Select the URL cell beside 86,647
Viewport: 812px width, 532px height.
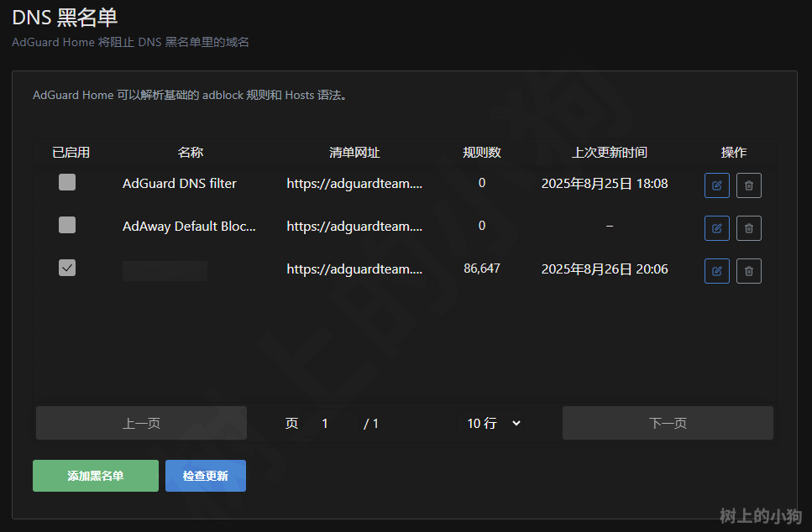[354, 269]
